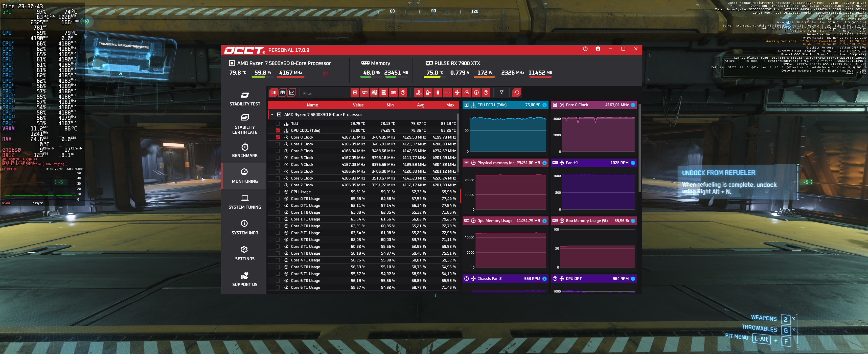Viewport: 868px width, 354px height.
Task: Collapse the AMD Ryzen 7 5800X3D sensor group
Action: (x=272, y=115)
